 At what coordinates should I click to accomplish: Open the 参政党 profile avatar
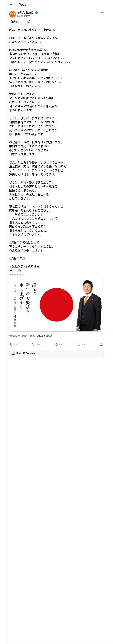point(13,14)
